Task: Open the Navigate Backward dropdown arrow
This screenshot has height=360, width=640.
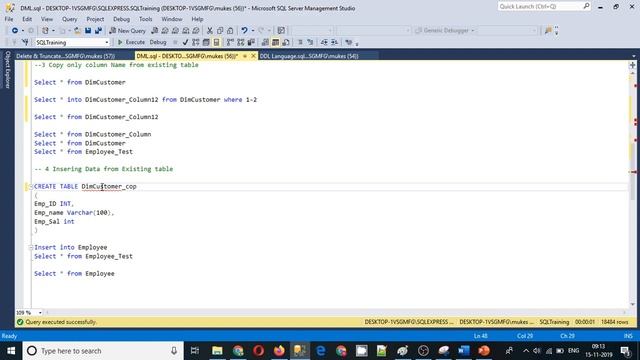Action: pos(22,31)
